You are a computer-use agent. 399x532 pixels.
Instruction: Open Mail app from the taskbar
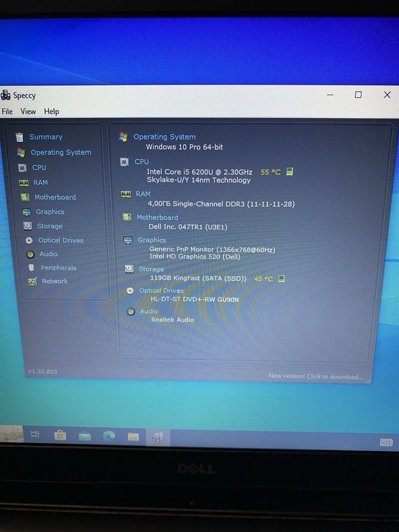[85, 436]
